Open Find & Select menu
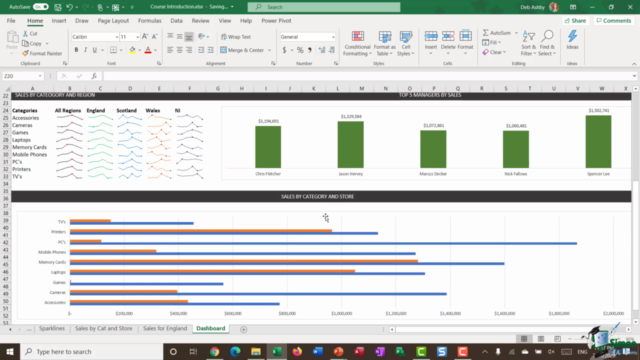 (547, 43)
